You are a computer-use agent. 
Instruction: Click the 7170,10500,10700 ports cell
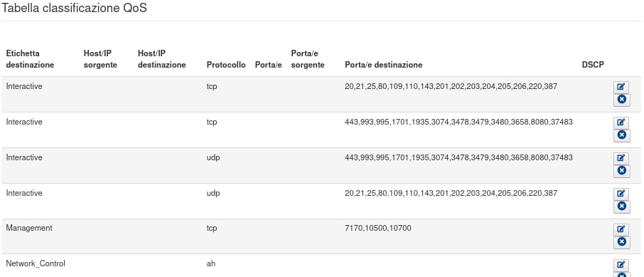(x=378, y=228)
